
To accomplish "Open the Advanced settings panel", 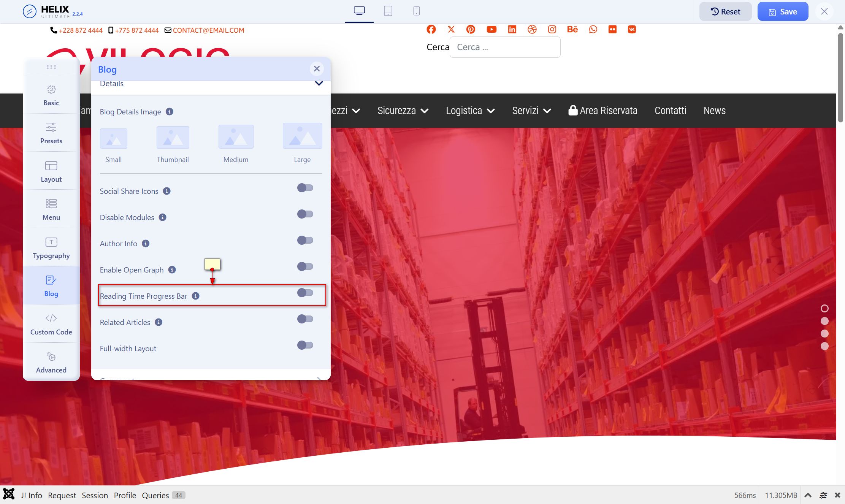I will click(x=51, y=362).
